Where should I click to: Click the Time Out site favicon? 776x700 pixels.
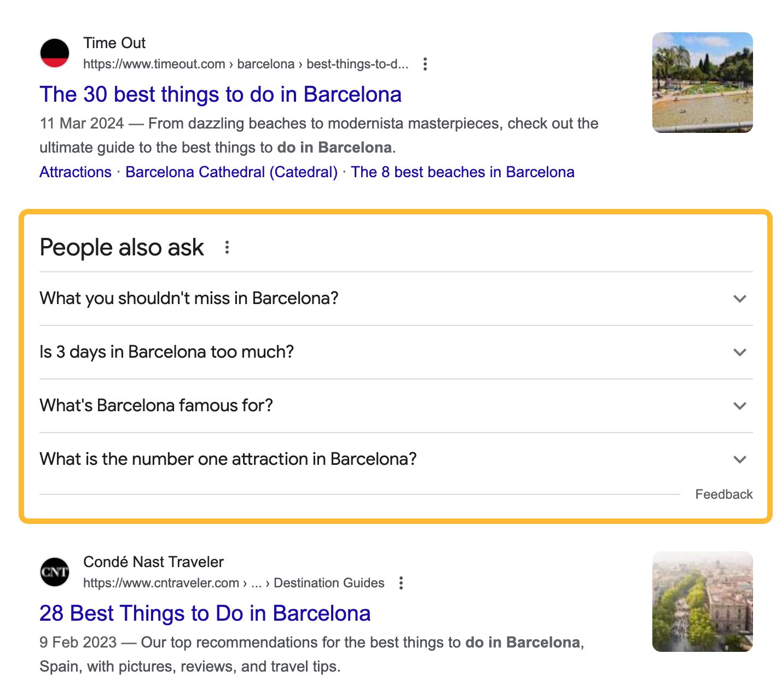(54, 52)
